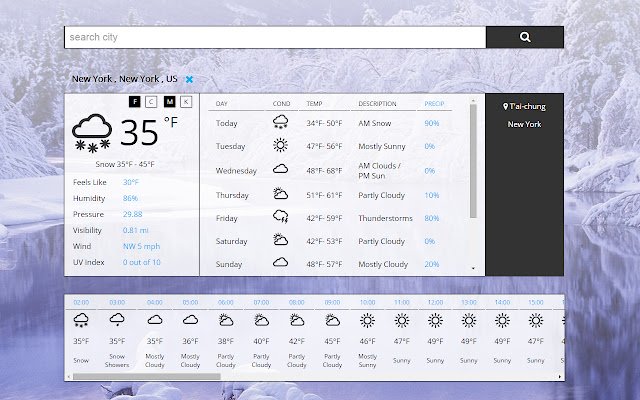Select T'ai-chung in the city sidebar

click(x=527, y=106)
